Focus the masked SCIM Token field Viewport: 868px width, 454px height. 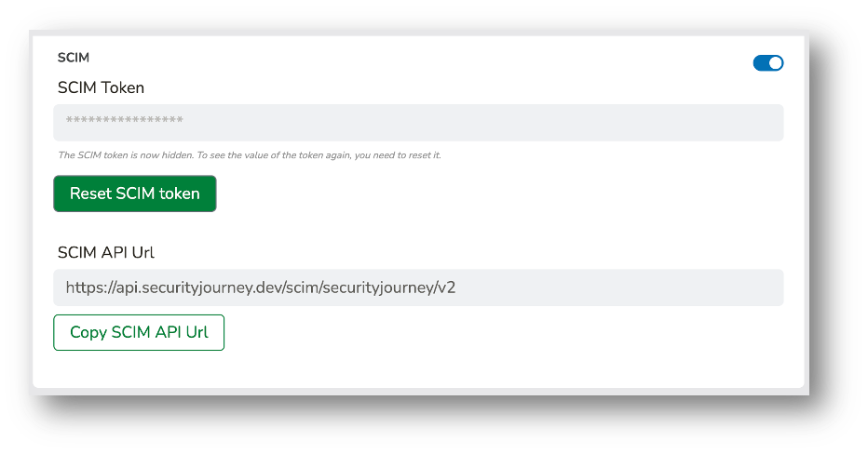418,122
